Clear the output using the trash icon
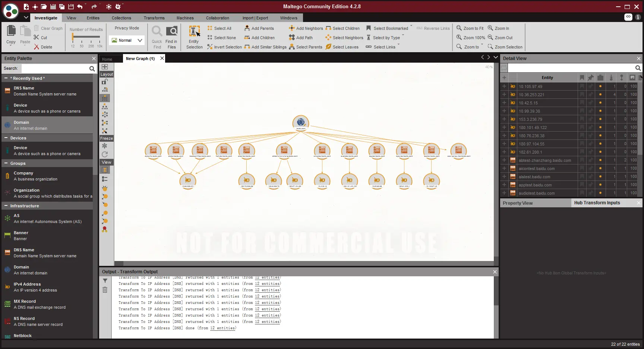Viewport: 644px width, 349px height. pos(105,290)
